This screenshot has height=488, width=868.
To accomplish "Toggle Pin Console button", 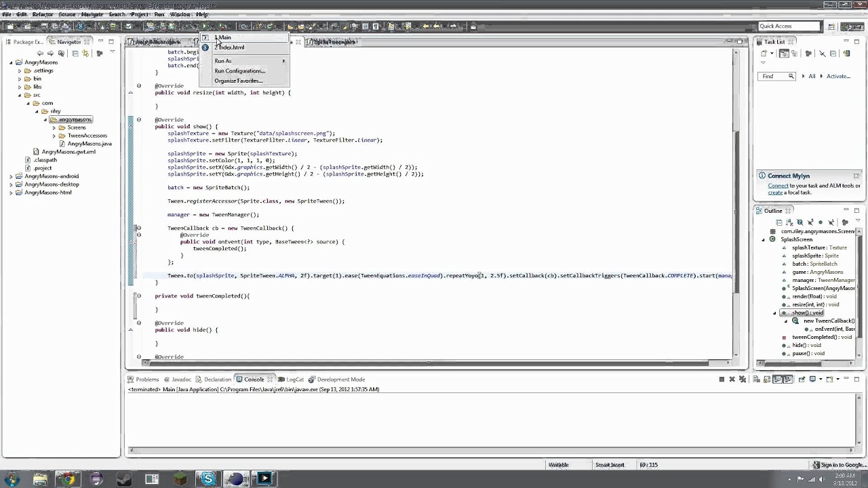I will [x=801, y=379].
